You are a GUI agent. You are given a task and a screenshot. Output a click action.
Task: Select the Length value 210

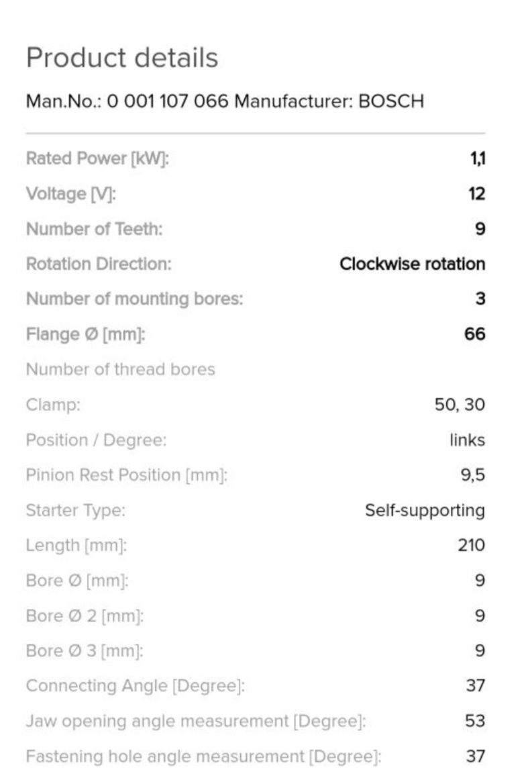tap(472, 545)
